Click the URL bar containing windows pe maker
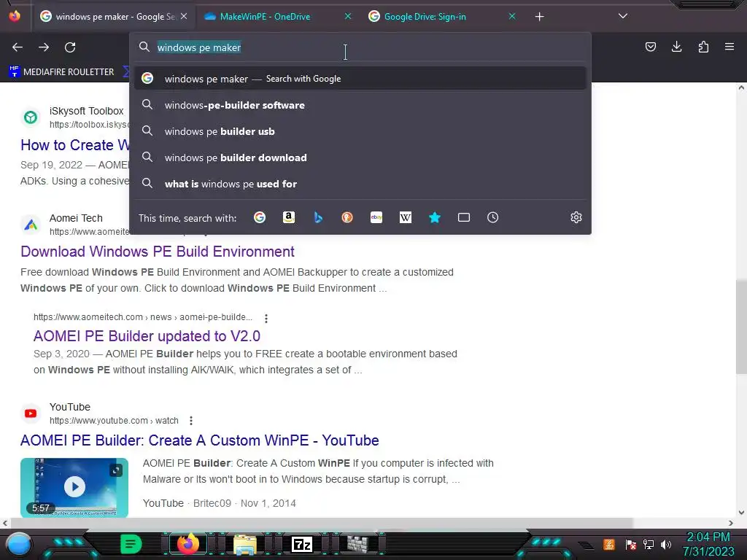 coord(360,47)
